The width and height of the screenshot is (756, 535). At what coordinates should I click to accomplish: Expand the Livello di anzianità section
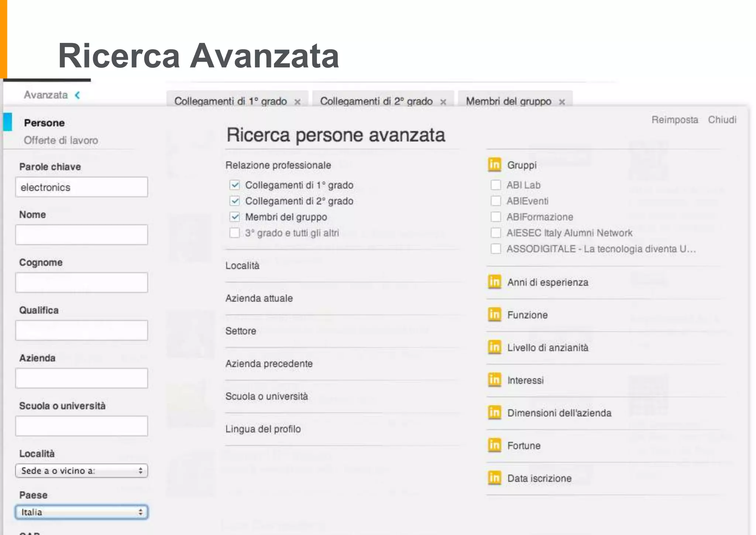pos(548,347)
